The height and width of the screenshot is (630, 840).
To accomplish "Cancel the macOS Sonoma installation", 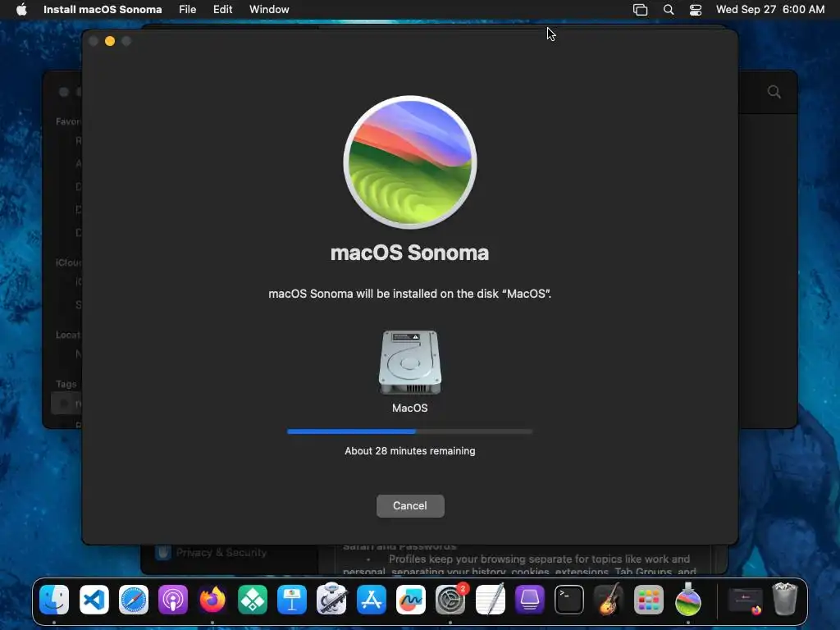I will [410, 505].
